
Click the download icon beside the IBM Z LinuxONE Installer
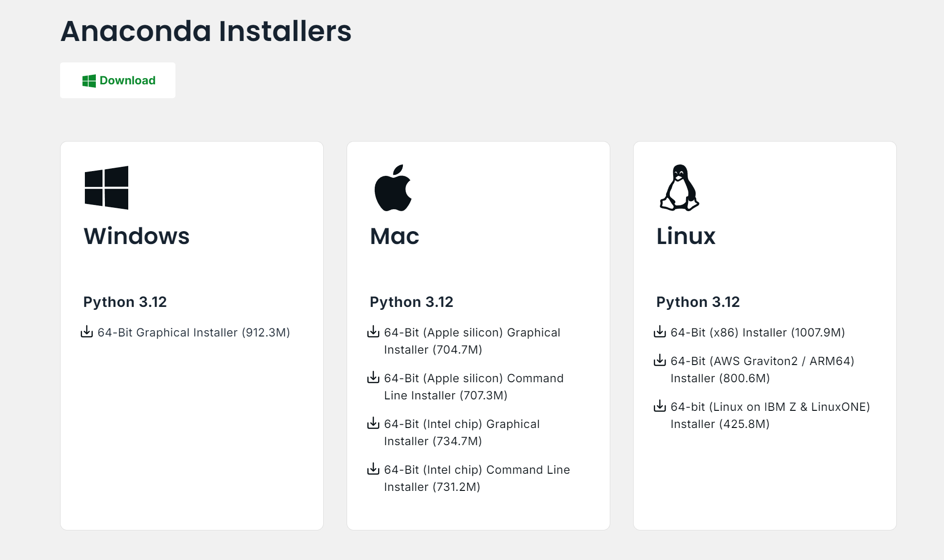click(x=660, y=406)
